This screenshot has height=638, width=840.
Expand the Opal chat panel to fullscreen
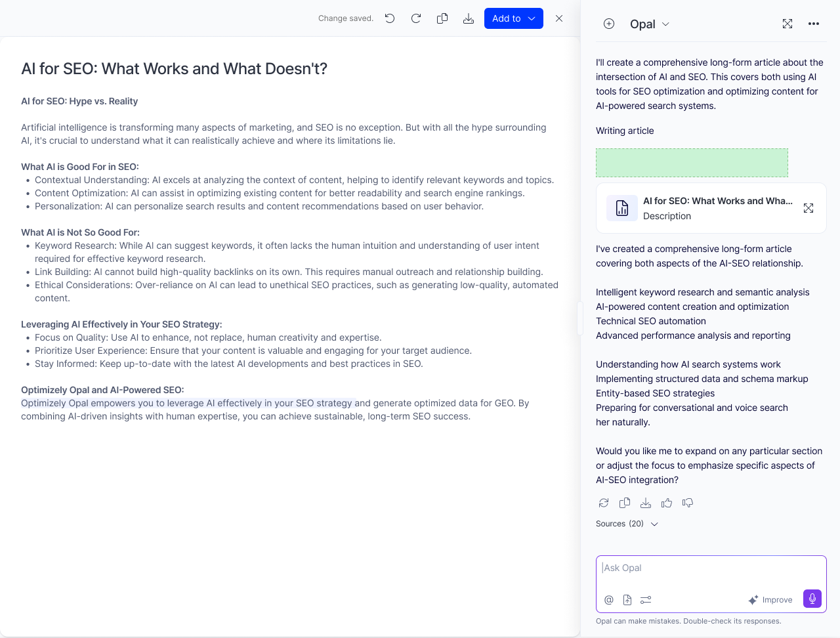click(x=787, y=24)
